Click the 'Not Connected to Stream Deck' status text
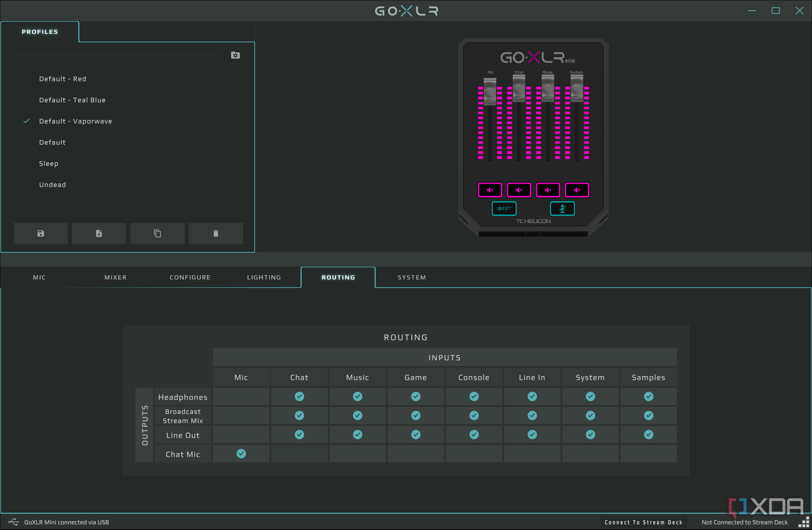 (x=745, y=522)
